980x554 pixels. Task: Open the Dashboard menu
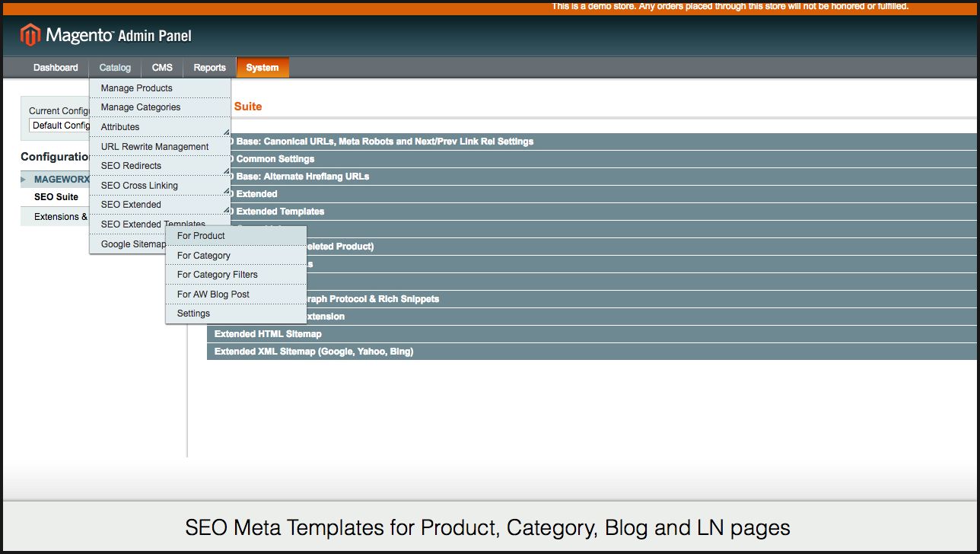pos(56,68)
